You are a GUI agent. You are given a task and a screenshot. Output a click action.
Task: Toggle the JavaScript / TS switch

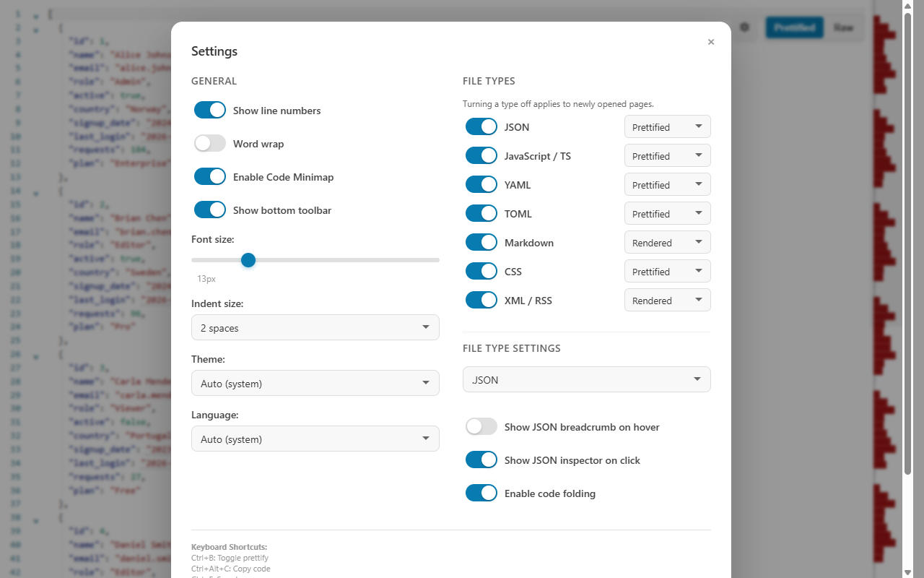pyautogui.click(x=481, y=156)
